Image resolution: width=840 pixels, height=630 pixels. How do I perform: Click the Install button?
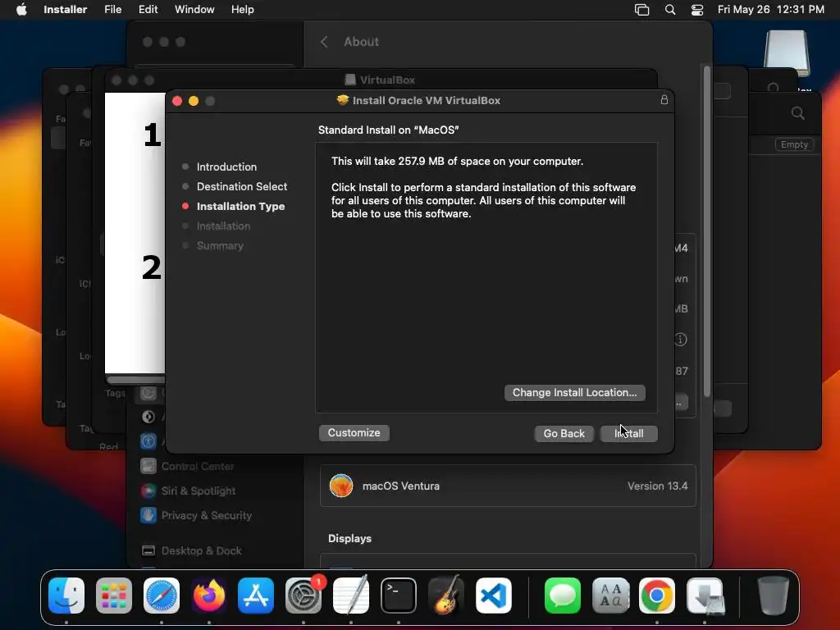click(x=628, y=433)
